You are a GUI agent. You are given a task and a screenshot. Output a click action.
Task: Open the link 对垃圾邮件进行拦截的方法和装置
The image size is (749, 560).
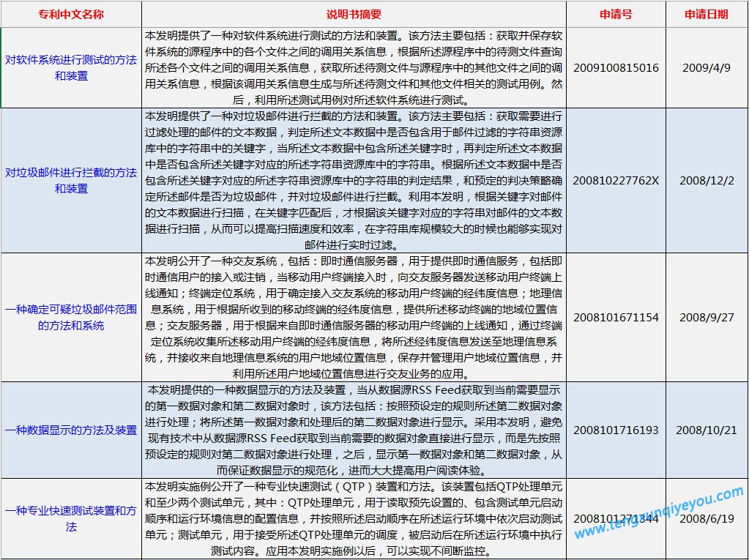pos(71,181)
